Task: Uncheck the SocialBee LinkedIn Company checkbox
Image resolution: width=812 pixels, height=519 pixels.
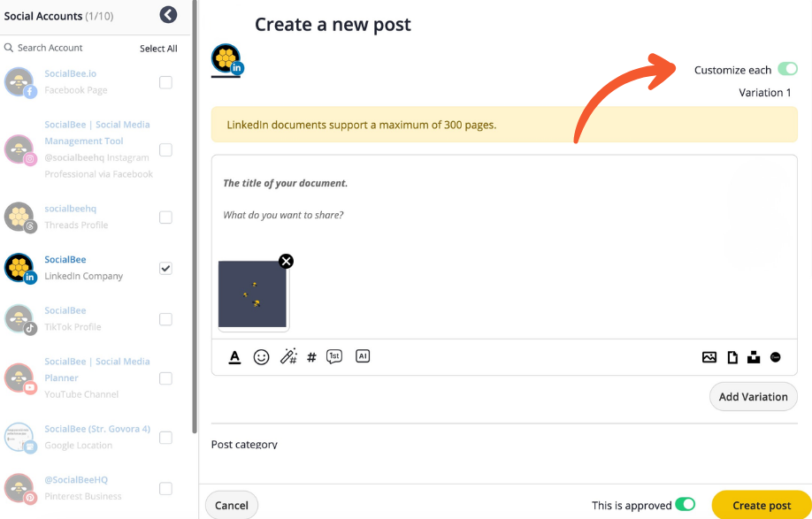Action: click(165, 268)
